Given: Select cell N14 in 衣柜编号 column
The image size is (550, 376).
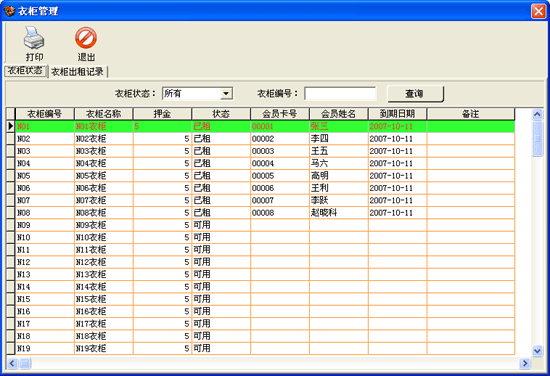Looking at the screenshot, I should [45, 287].
